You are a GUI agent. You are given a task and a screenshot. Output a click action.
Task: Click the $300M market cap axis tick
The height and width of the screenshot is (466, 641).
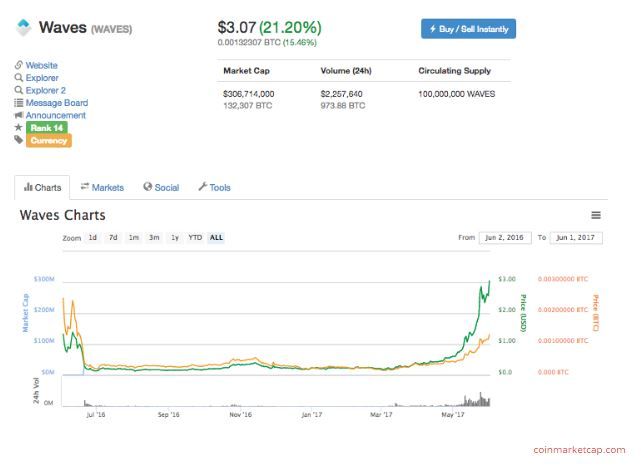[44, 279]
